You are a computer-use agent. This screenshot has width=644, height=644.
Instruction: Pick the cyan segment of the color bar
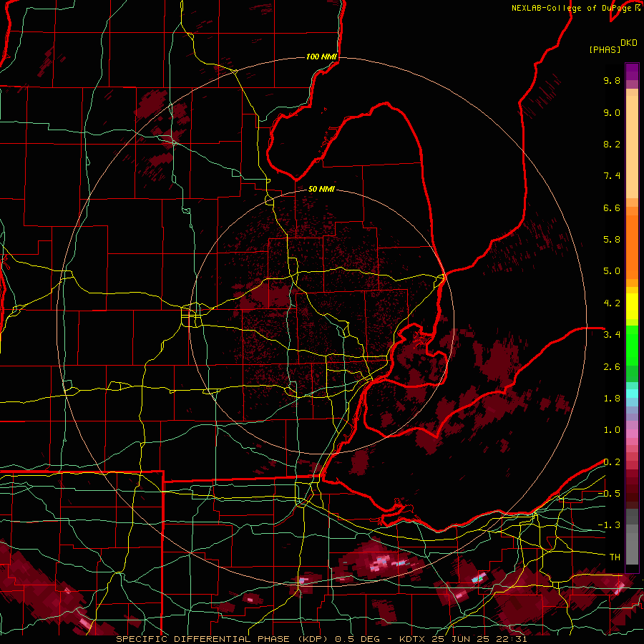coord(632,393)
